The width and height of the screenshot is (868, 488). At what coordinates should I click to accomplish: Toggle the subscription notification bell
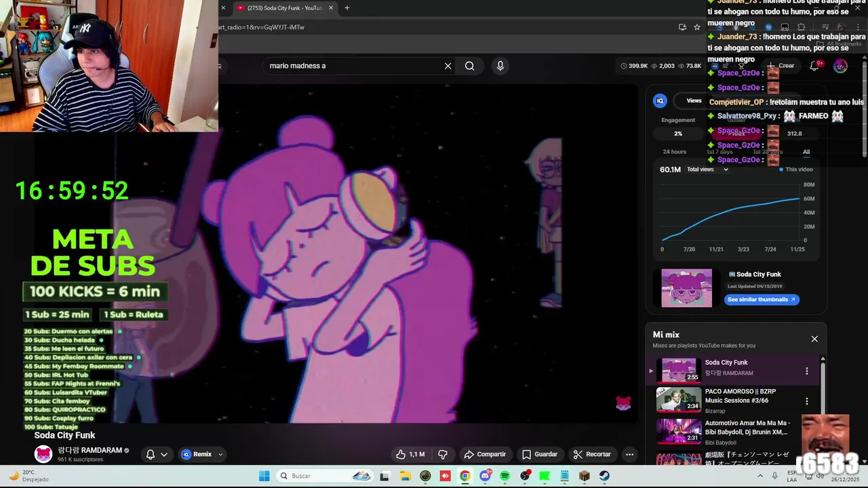(x=151, y=454)
